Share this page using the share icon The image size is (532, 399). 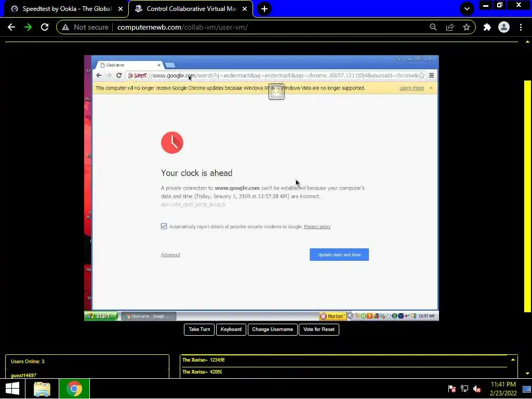450,27
